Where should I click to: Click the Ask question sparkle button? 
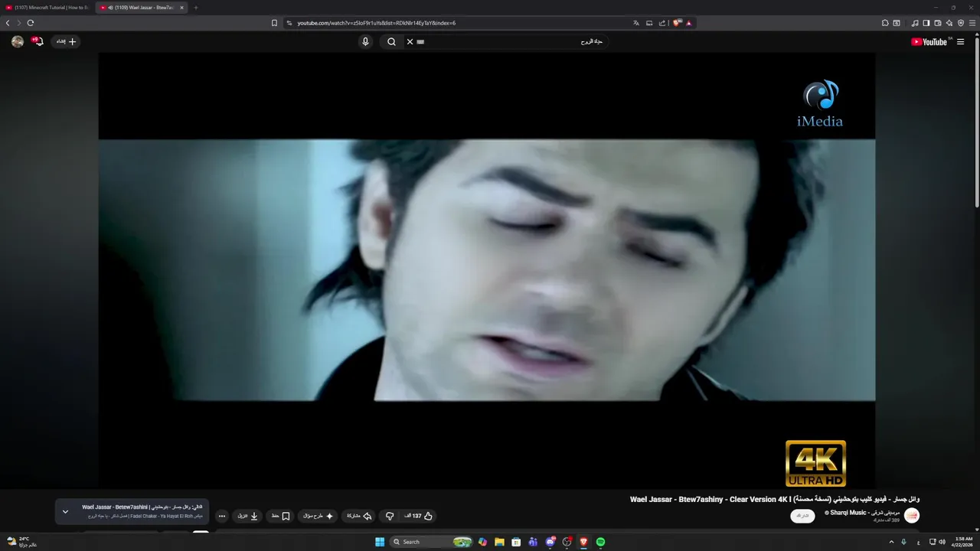tap(318, 516)
